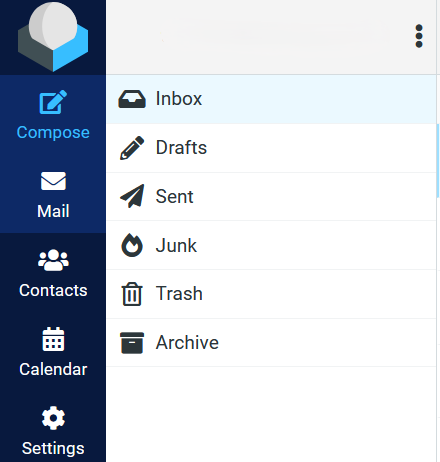This screenshot has width=440, height=462.
Task: Open Contacts people icon
Action: point(53,260)
